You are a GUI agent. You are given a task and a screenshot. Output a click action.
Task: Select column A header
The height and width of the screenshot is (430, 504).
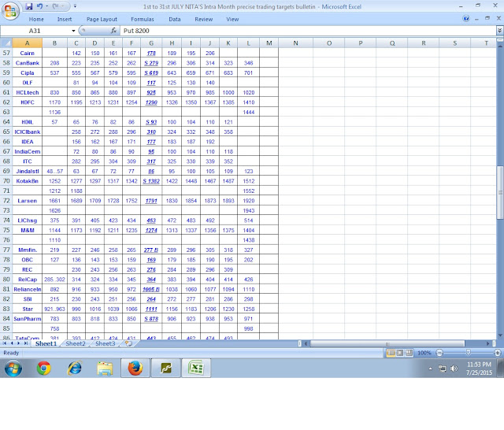27,43
